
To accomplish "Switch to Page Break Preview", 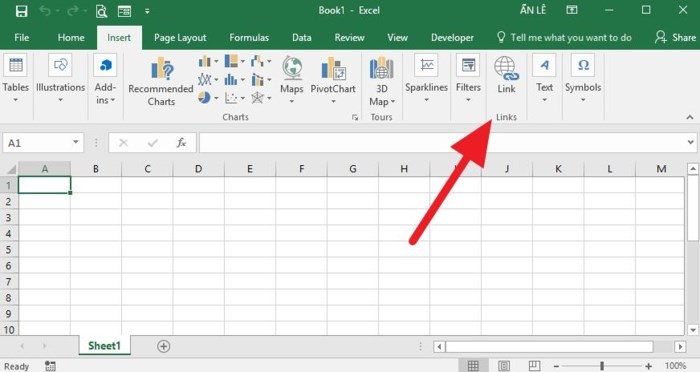I will [x=534, y=366].
